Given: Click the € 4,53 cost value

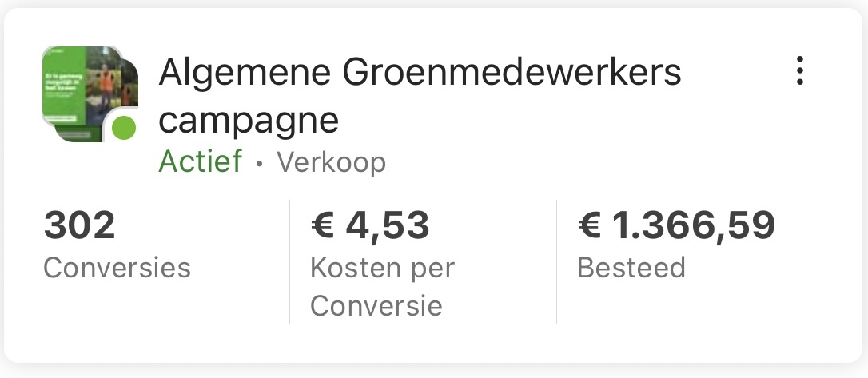Looking at the screenshot, I should pyautogui.click(x=369, y=225).
